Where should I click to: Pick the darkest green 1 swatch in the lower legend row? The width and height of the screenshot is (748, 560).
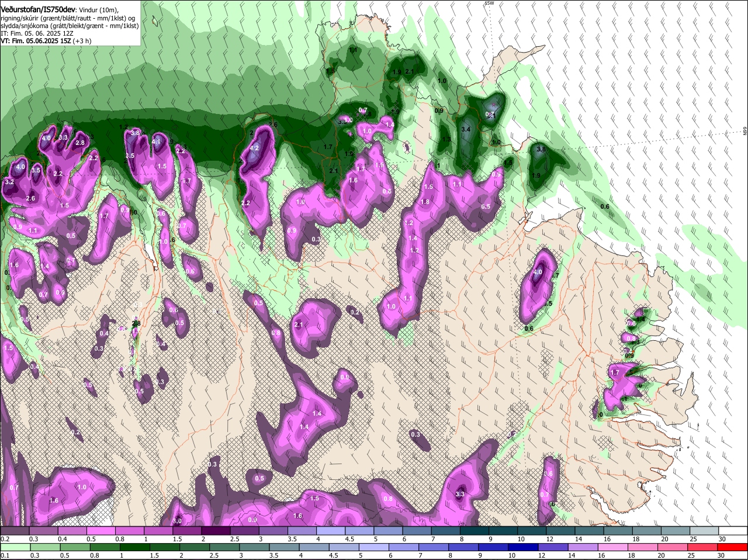coord(135,547)
